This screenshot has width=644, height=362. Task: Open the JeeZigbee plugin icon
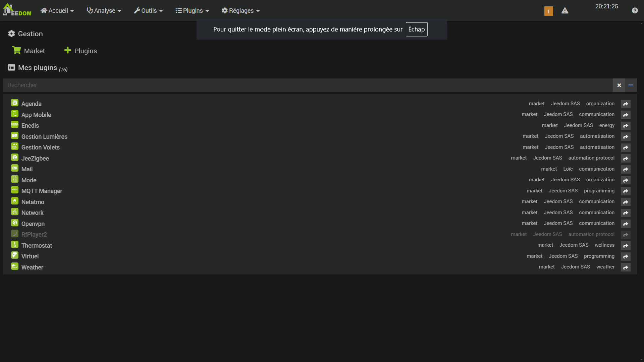click(x=15, y=157)
